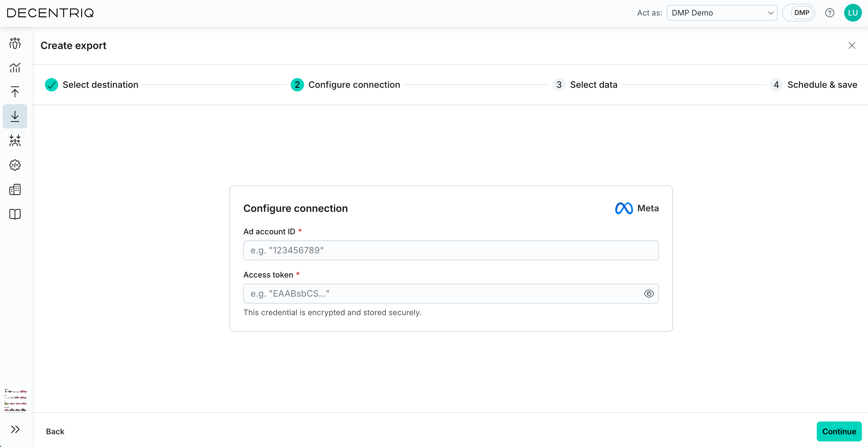This screenshot has width=868, height=447.
Task: Click the "This credential is encrypted" note
Action: click(x=332, y=312)
